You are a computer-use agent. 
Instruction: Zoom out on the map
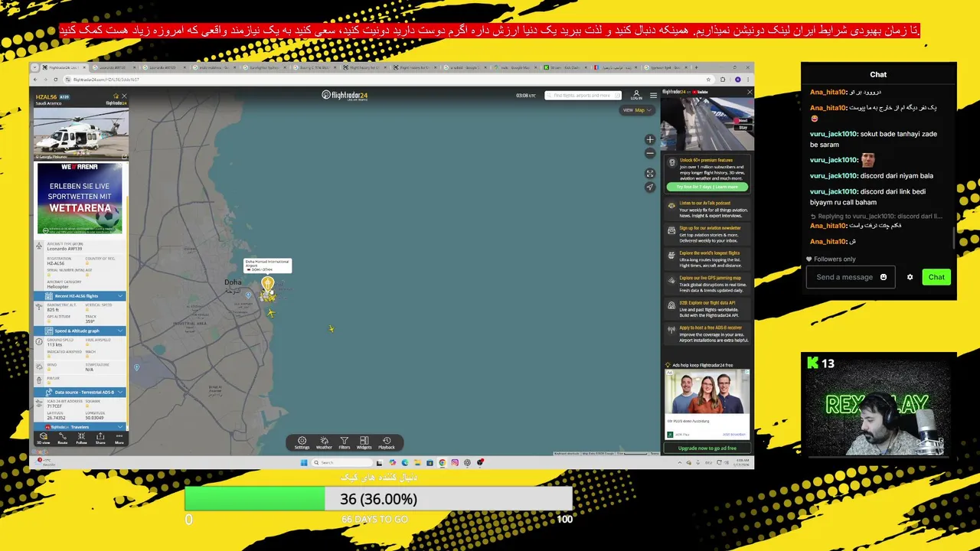tap(650, 153)
